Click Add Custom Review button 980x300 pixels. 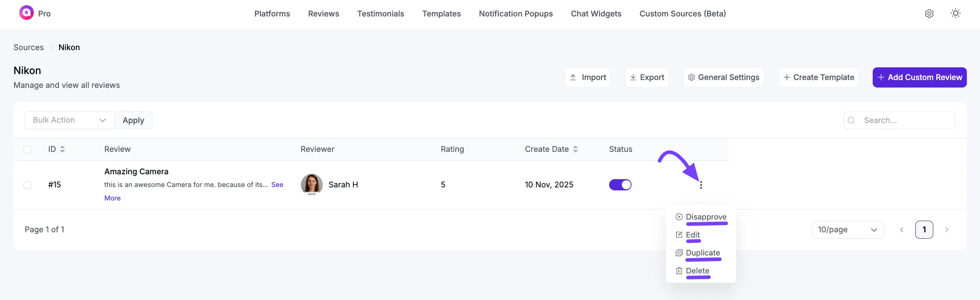tap(919, 77)
